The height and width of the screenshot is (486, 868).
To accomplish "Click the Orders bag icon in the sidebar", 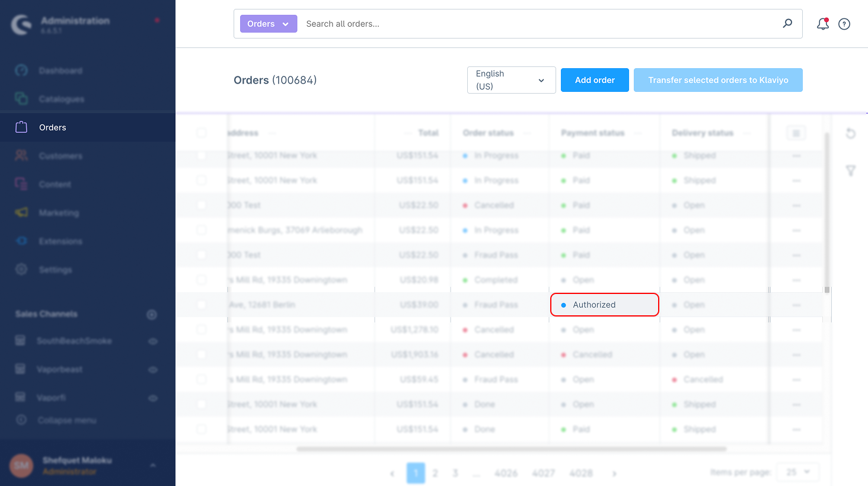I will [x=21, y=127].
